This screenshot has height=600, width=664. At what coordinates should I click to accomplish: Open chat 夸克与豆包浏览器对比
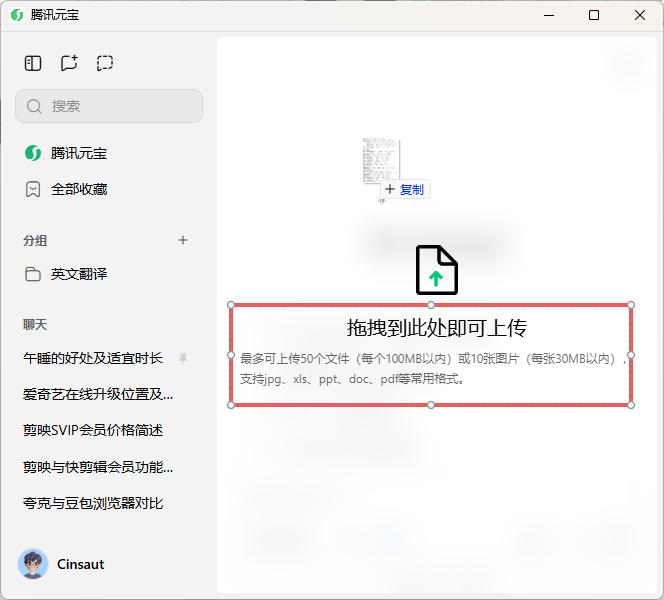click(93, 503)
